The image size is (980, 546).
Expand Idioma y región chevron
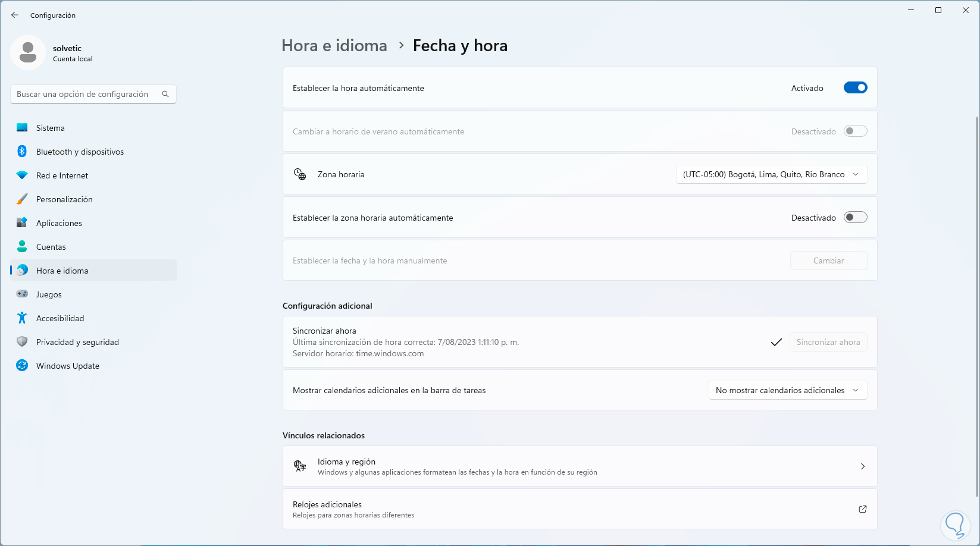point(862,466)
